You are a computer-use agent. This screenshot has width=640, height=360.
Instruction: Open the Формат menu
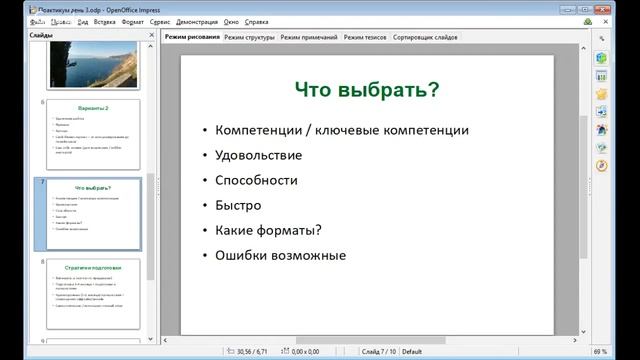(133, 22)
